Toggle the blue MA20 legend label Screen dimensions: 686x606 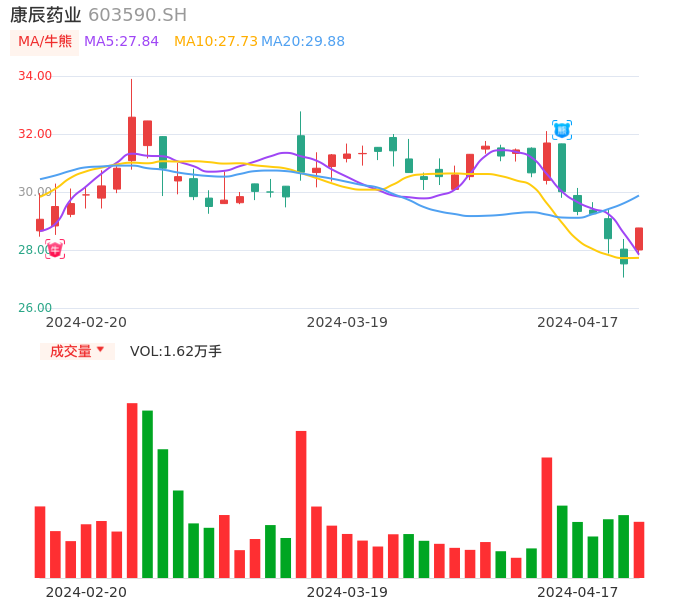[x=303, y=42]
